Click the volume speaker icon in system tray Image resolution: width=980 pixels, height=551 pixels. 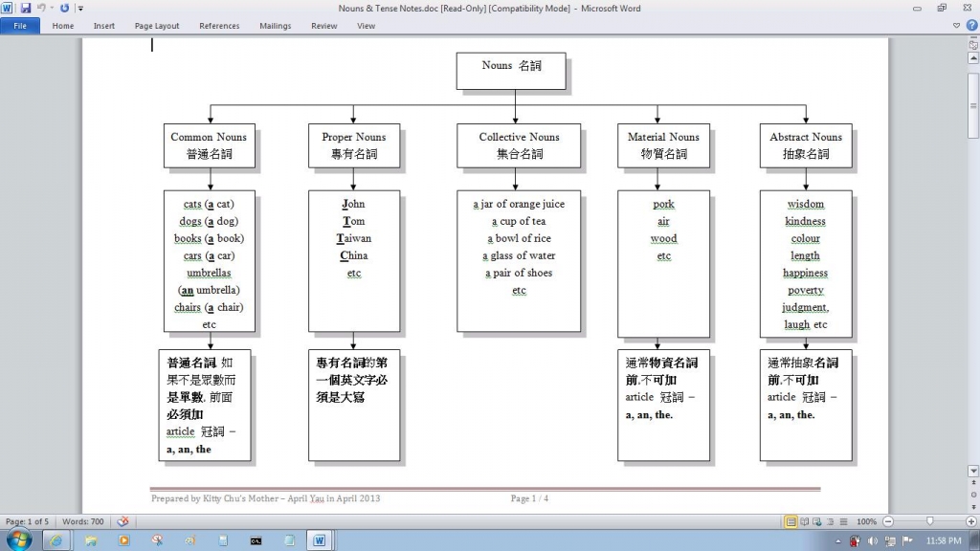point(872,540)
